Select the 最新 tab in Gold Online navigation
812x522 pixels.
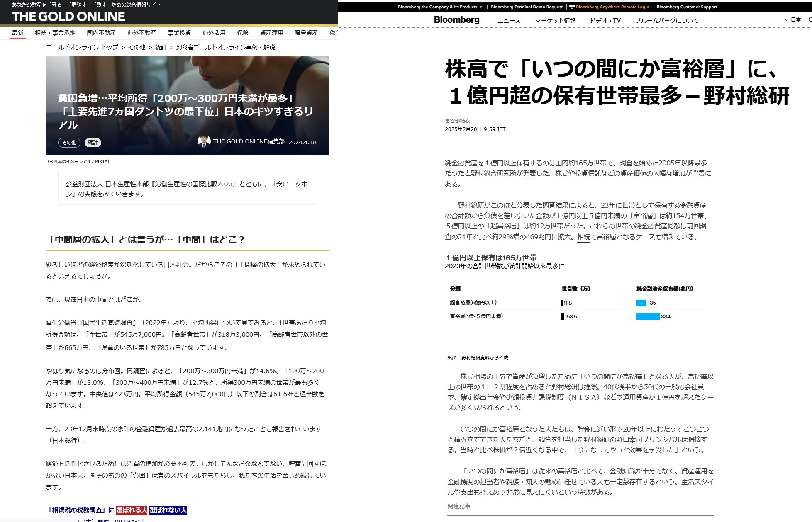[x=17, y=33]
